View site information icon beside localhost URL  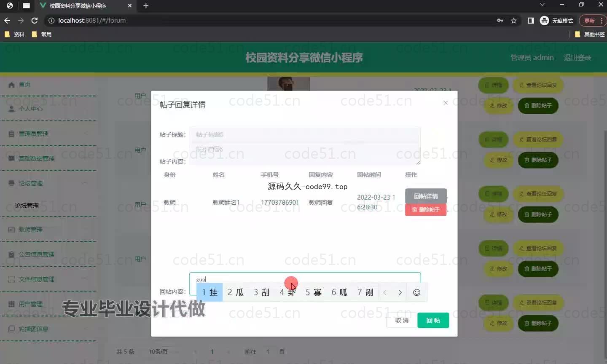pos(51,21)
